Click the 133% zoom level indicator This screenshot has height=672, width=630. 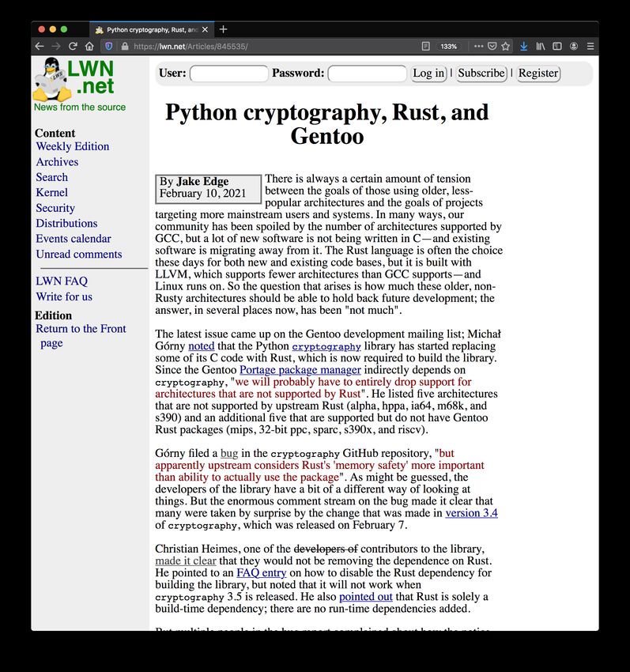pyautogui.click(x=448, y=47)
